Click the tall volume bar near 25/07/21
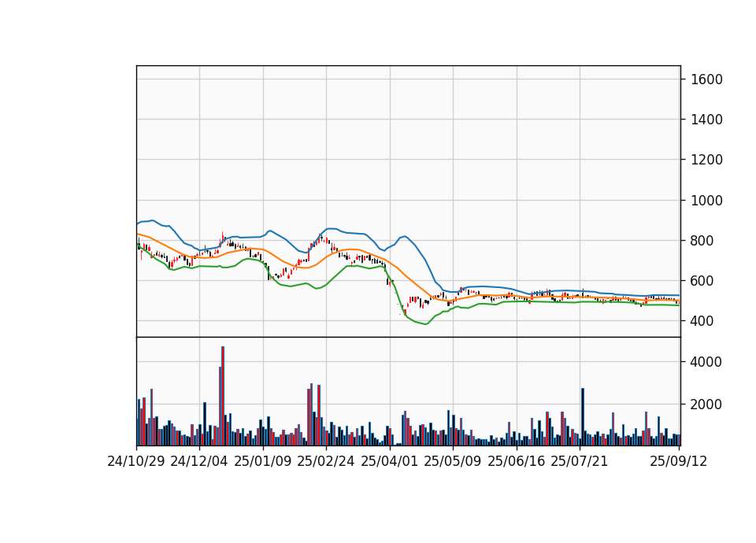This screenshot has width=756, height=543. 583,417
